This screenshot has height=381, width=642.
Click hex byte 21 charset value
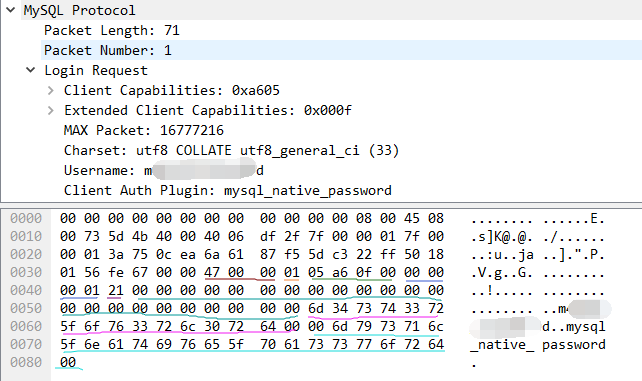(115, 290)
